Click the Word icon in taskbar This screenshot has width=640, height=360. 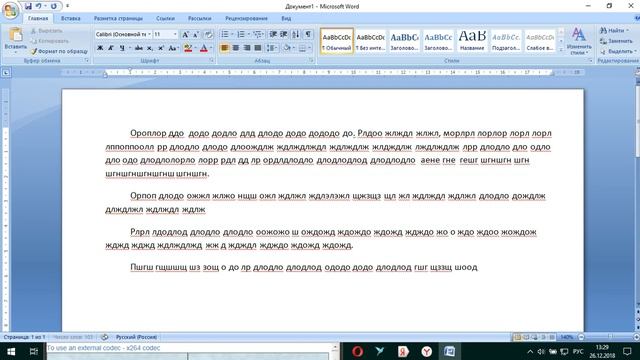click(x=449, y=351)
